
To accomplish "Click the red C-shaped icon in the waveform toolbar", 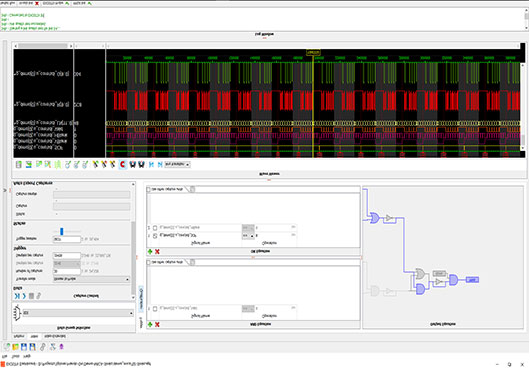I will click(122, 165).
